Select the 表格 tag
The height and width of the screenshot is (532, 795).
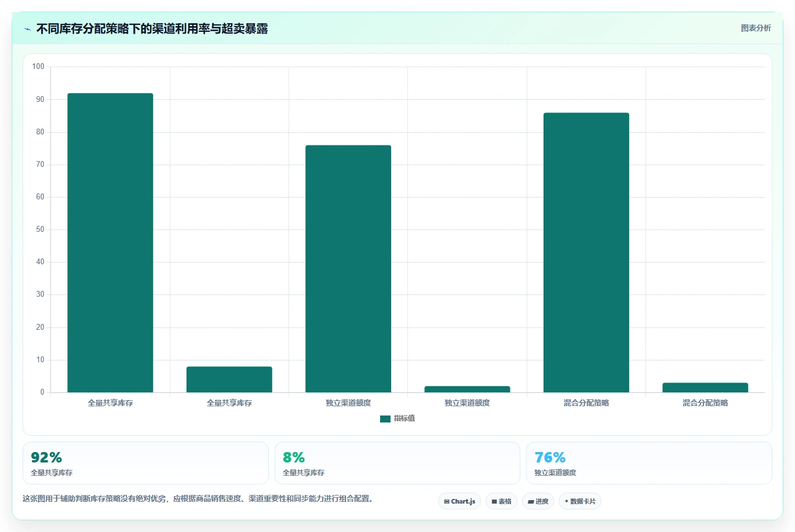pyautogui.click(x=501, y=501)
